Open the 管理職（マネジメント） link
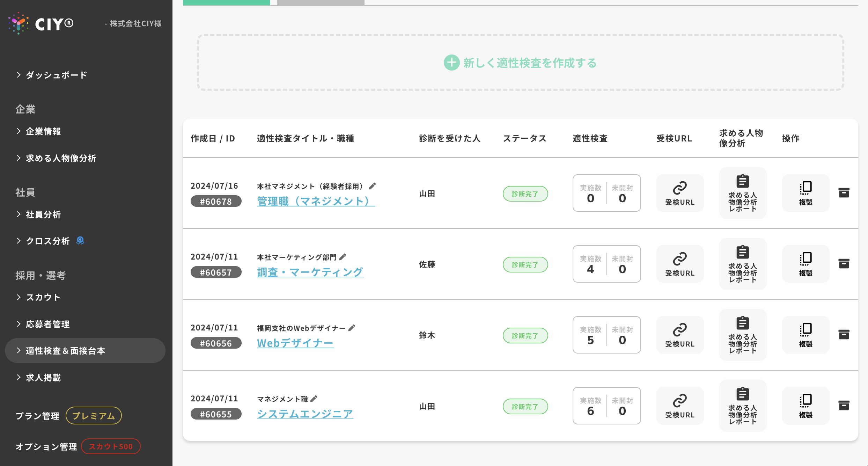Viewport: 868px width, 466px height. pos(316,202)
